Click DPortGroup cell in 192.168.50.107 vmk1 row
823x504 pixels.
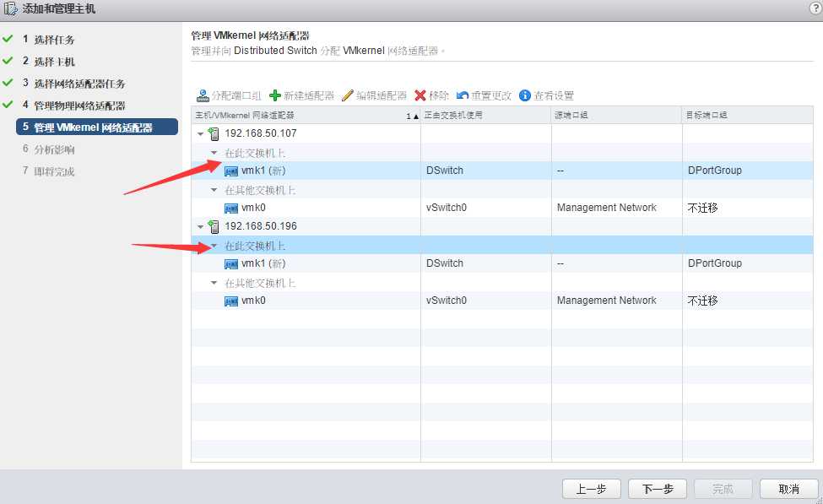pos(715,171)
